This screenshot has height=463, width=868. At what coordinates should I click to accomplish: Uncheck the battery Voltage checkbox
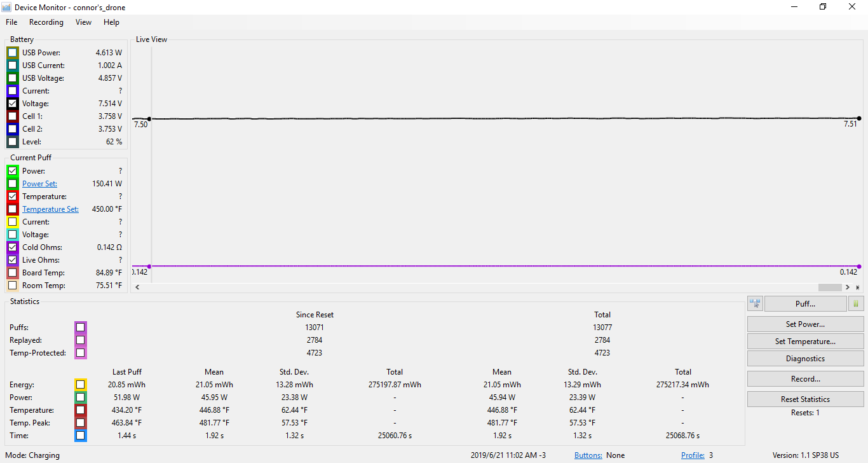point(13,104)
